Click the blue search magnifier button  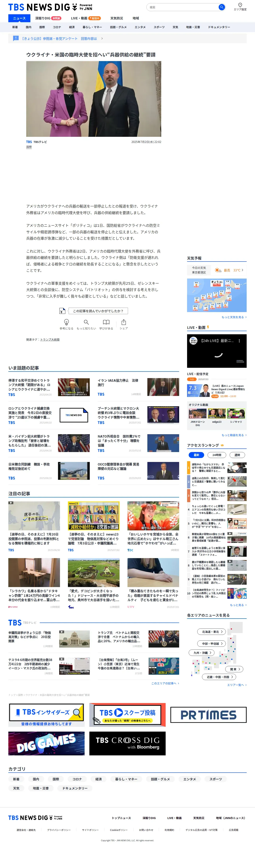click(221, 7)
